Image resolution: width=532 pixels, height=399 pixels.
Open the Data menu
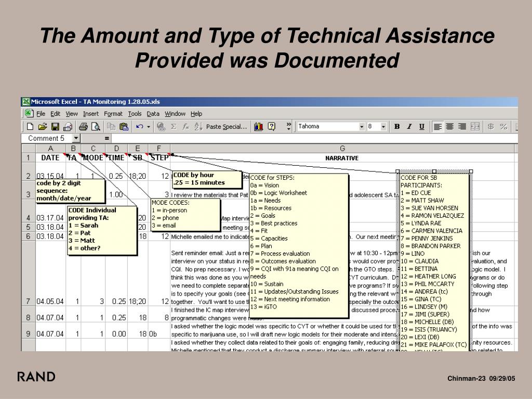(x=153, y=114)
